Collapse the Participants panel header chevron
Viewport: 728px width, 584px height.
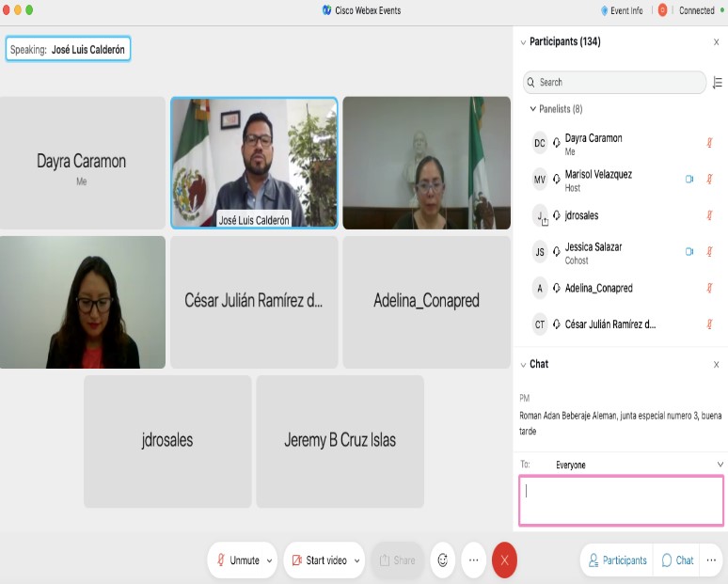523,42
